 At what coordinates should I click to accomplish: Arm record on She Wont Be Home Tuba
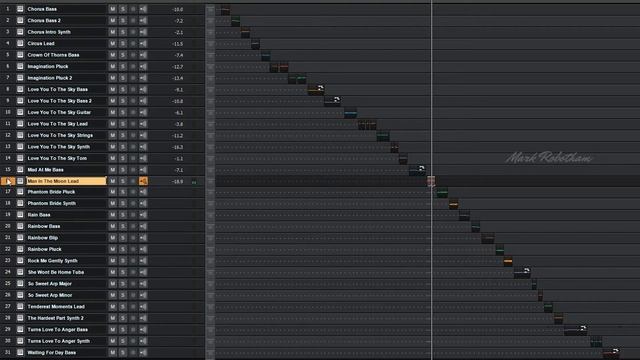(133, 272)
